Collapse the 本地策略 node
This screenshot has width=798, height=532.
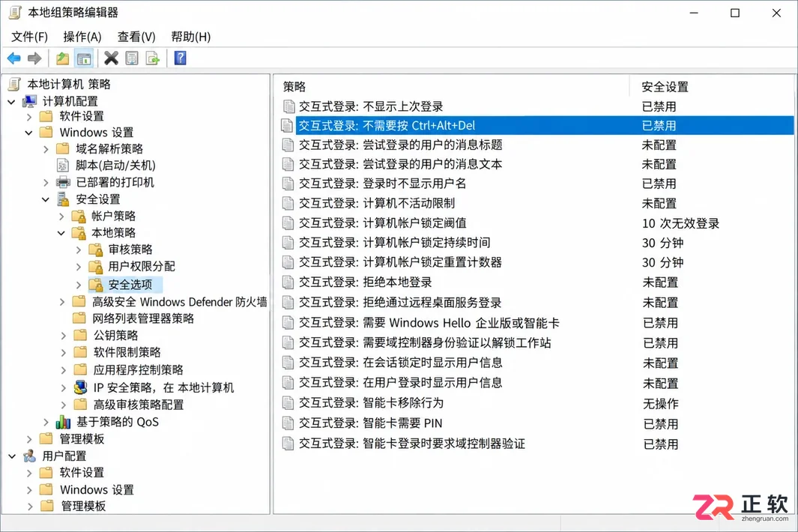61,233
